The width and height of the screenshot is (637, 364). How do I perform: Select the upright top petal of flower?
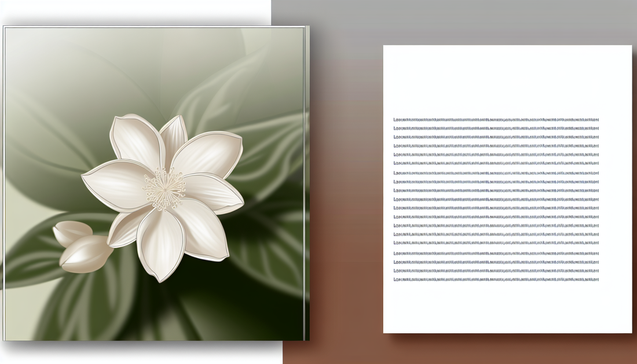pos(174,138)
